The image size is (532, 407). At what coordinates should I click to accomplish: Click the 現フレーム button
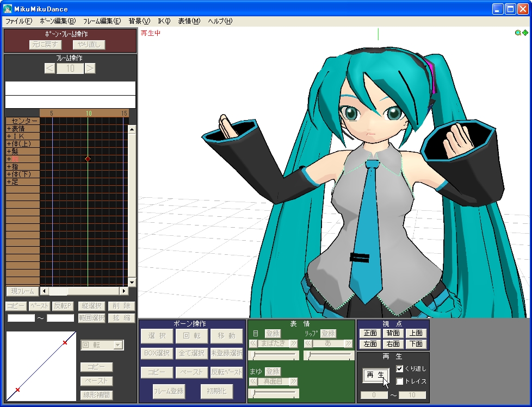click(22, 291)
